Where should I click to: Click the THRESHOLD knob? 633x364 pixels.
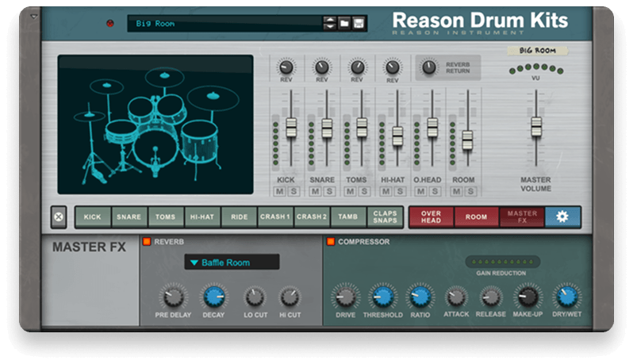pos(382,297)
